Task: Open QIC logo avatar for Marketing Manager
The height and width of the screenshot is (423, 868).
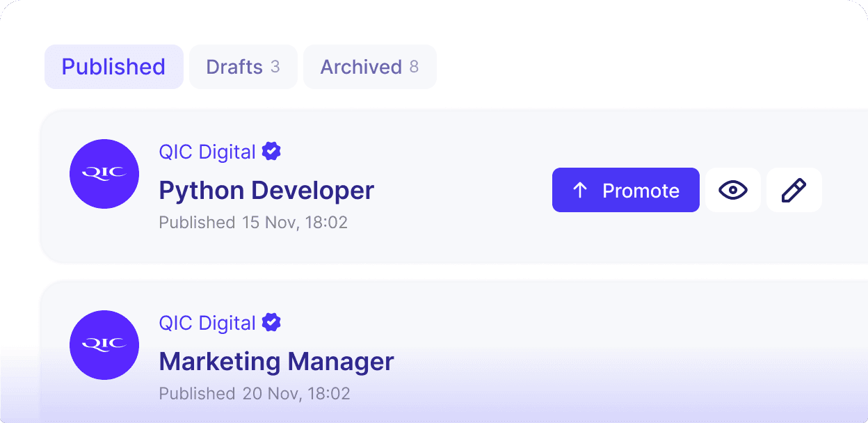Action: [x=104, y=345]
